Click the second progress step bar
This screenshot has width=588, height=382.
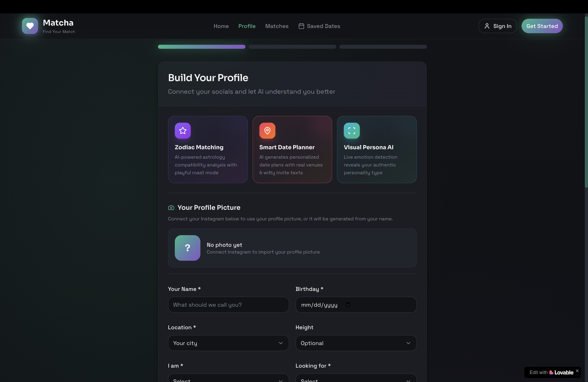(292, 47)
